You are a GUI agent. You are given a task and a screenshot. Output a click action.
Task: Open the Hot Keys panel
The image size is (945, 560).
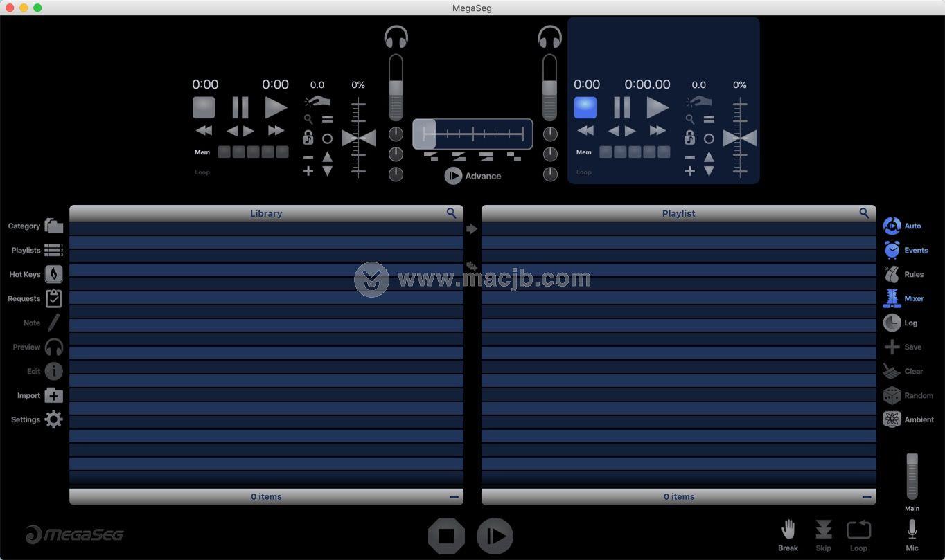(53, 274)
